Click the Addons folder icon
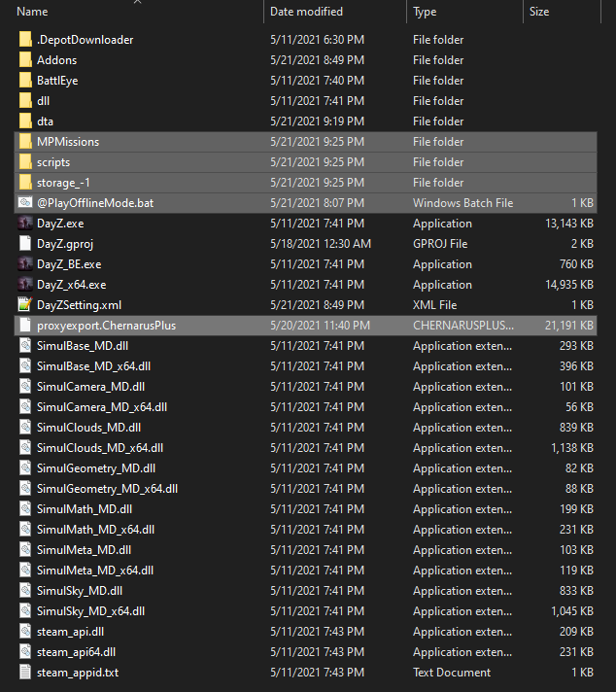Screen dimensions: 616x692 click(x=25, y=60)
